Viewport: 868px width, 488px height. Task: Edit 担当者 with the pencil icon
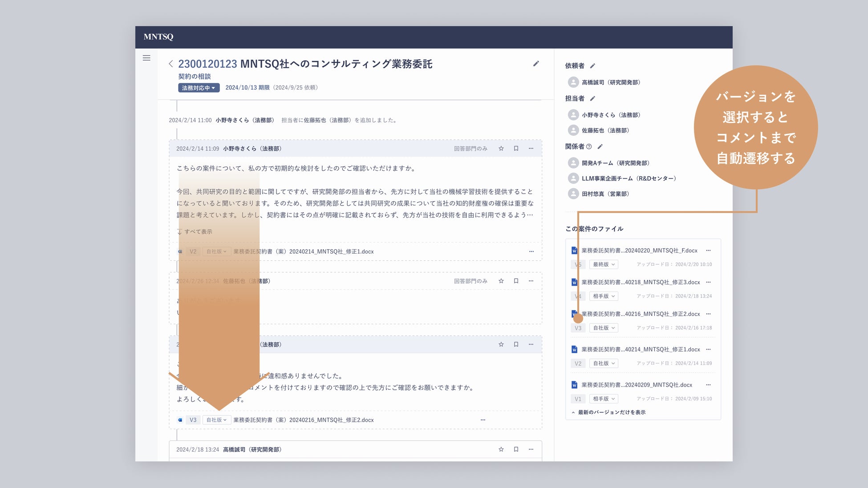(x=592, y=99)
